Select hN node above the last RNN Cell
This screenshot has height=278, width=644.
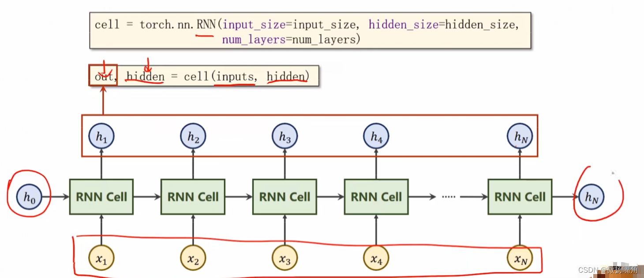pos(520,136)
